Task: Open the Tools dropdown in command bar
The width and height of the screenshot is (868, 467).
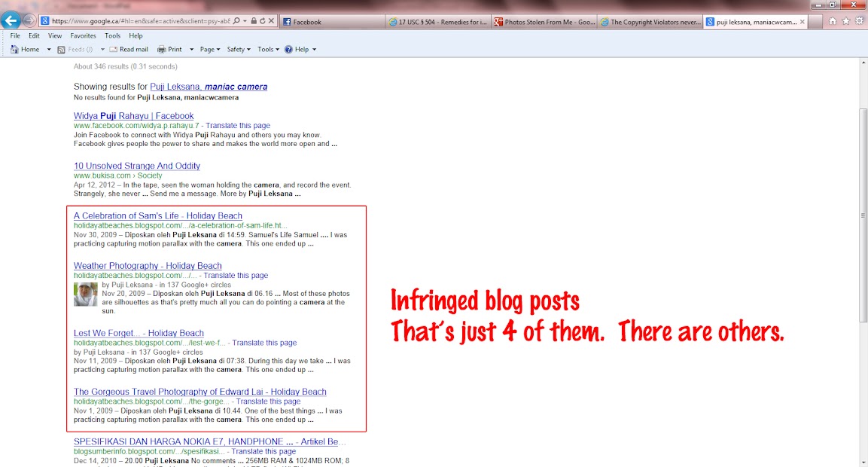Action: [268, 49]
